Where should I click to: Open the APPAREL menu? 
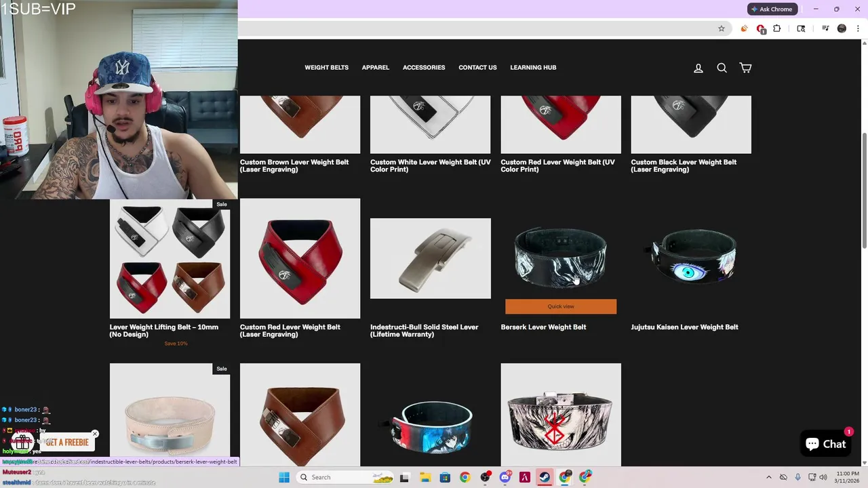375,68
